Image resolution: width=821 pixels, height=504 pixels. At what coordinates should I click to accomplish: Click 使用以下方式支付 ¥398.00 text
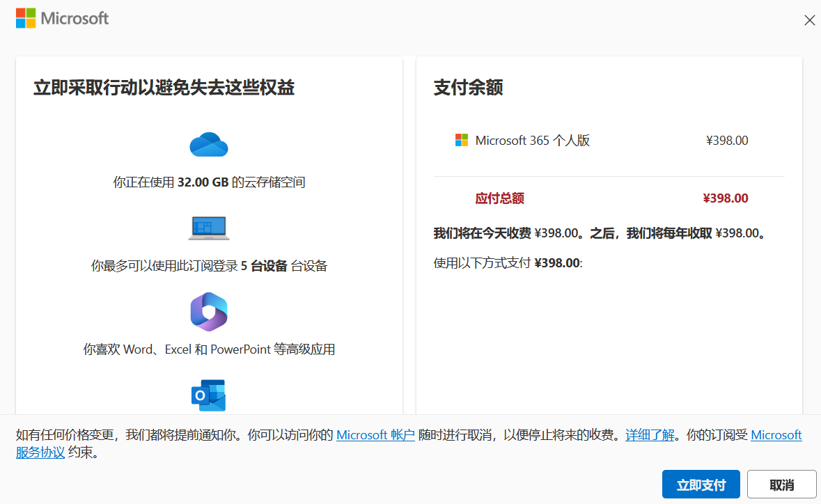(508, 262)
